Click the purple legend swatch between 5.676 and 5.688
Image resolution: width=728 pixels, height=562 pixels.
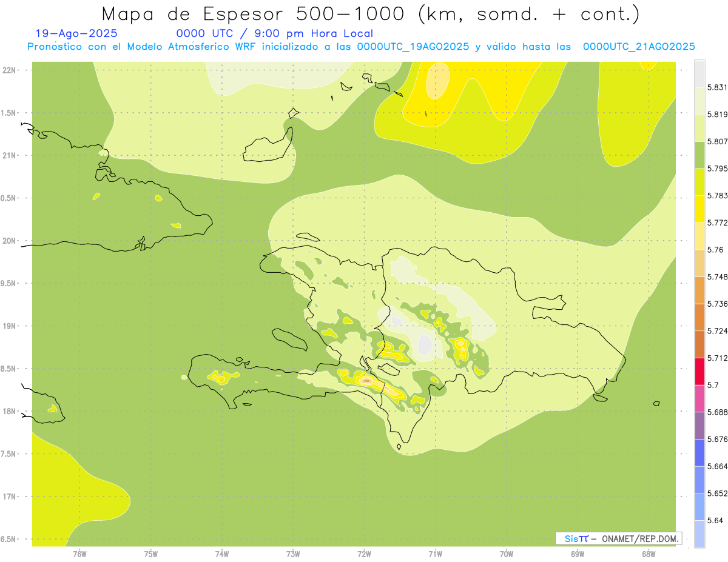pyautogui.click(x=699, y=426)
